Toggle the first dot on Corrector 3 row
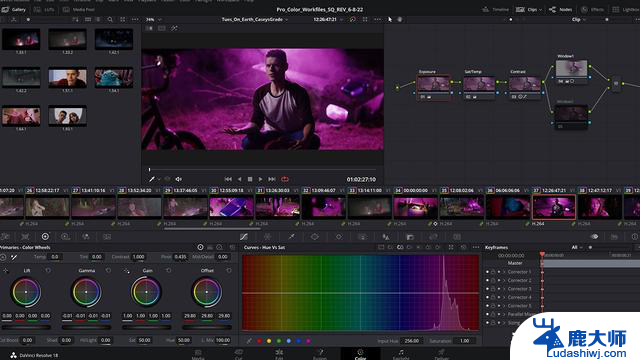The image size is (640, 360). [x=487, y=289]
